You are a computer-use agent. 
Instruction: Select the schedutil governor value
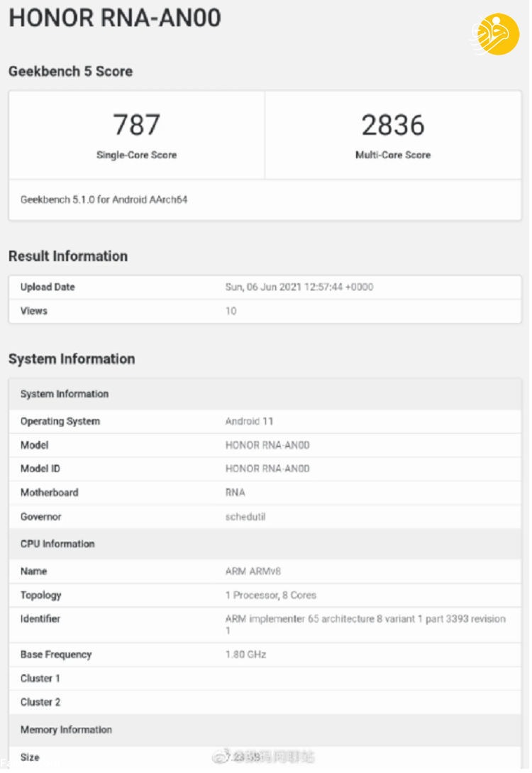click(x=245, y=517)
